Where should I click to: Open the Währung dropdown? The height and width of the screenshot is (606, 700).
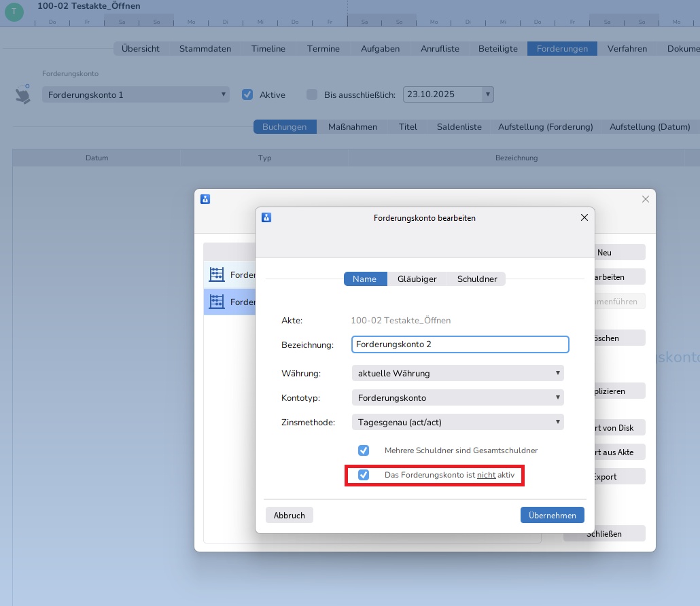pyautogui.click(x=457, y=373)
